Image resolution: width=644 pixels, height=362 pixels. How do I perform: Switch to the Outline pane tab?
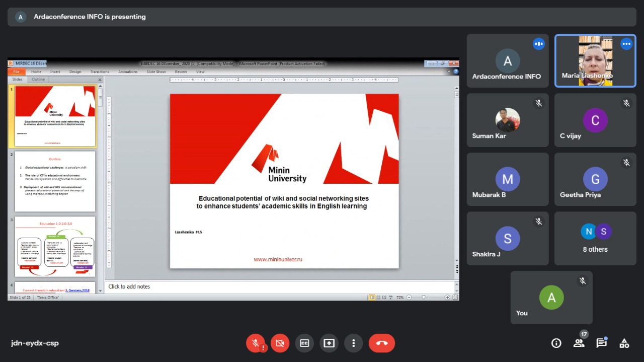click(38, 80)
